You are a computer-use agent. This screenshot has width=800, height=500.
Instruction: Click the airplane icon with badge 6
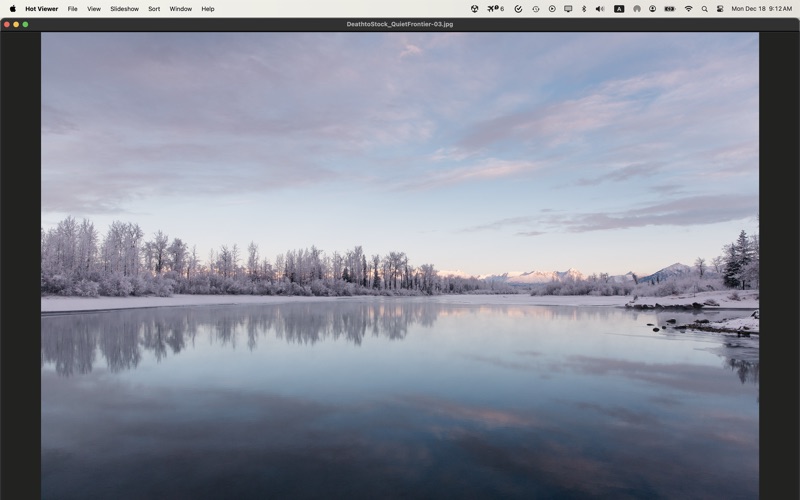[495, 9]
